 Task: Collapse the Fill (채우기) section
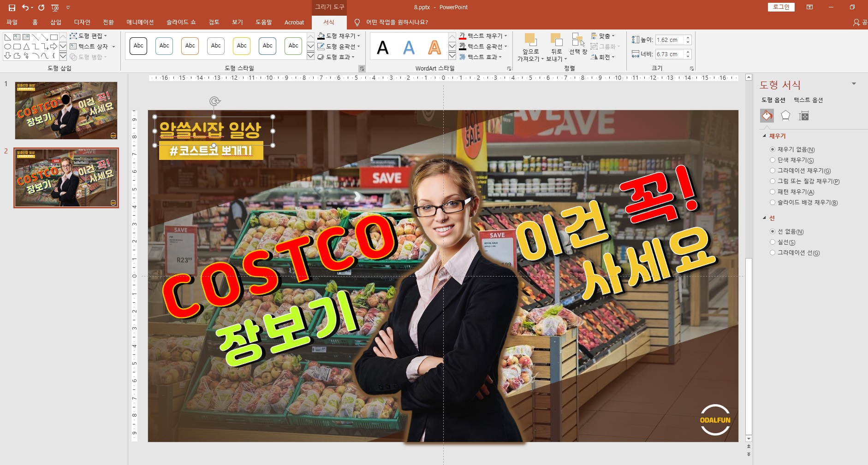coord(764,136)
